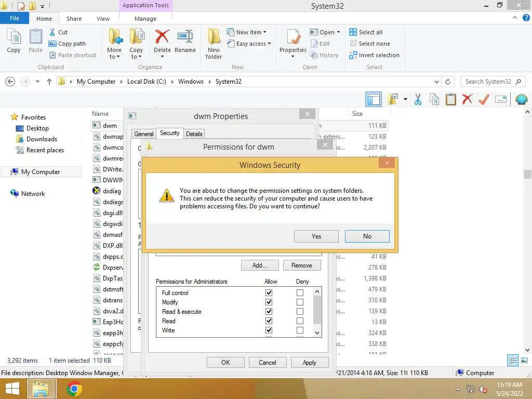Viewport: 532px width, 399px height.
Task: Switch to Details view icon in status bar
Action: 513,361
